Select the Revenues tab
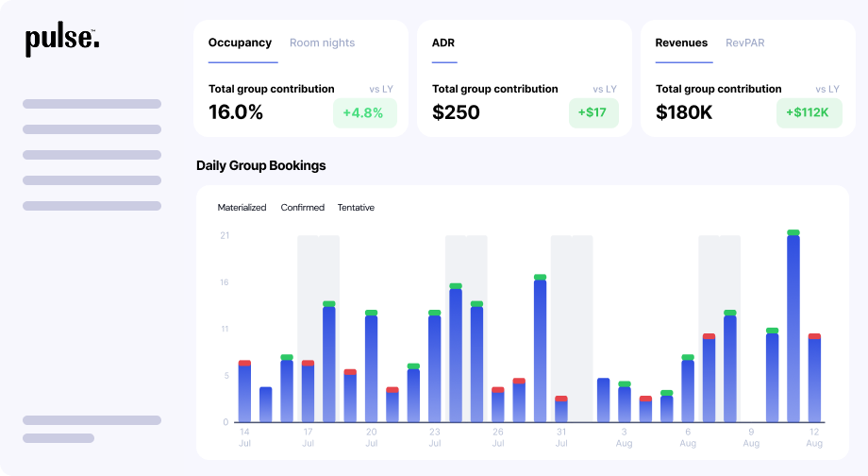 pos(681,42)
